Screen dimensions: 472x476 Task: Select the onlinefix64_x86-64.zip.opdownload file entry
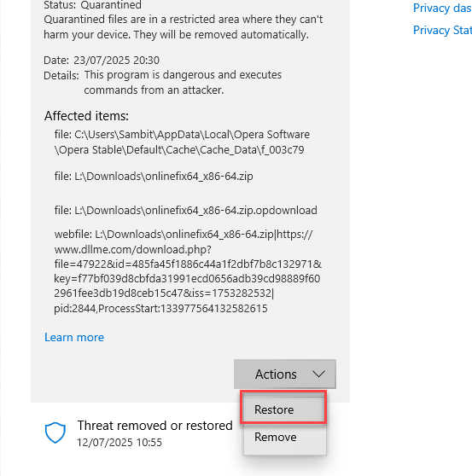[185, 210]
